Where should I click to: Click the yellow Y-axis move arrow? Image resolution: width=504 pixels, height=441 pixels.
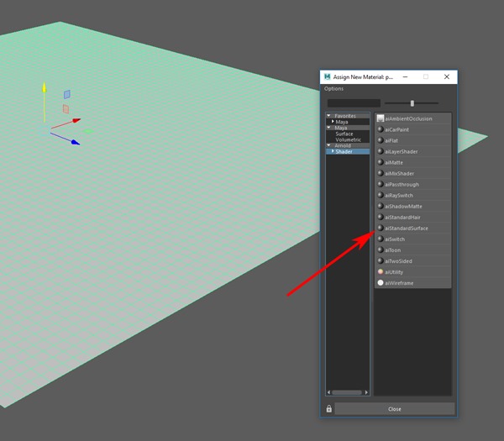coord(45,87)
